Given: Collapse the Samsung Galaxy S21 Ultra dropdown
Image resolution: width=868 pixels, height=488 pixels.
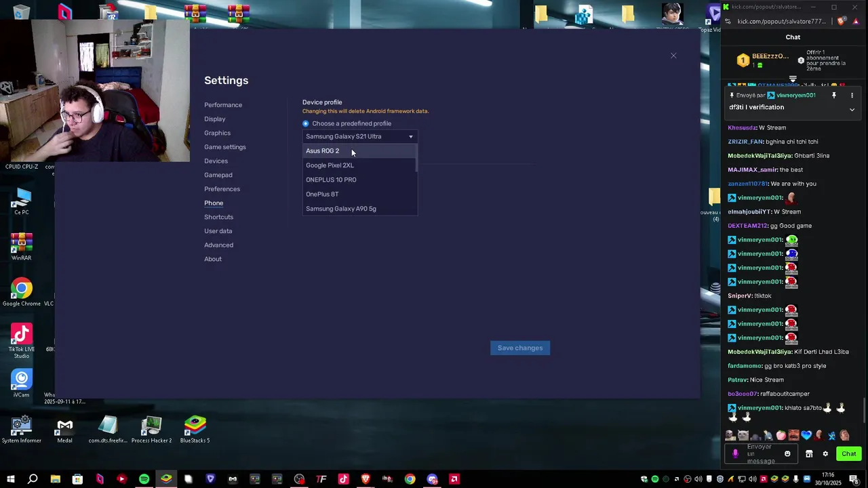Looking at the screenshot, I should click(360, 136).
